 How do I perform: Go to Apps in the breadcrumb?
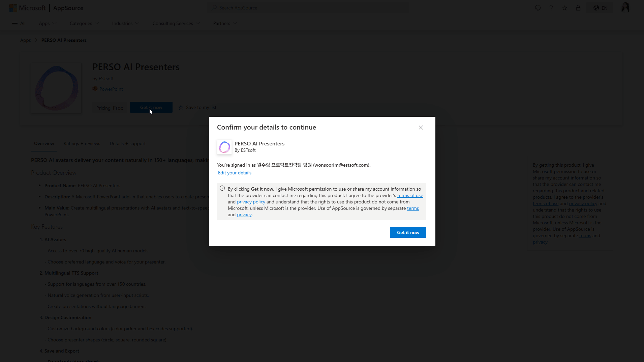click(x=25, y=40)
